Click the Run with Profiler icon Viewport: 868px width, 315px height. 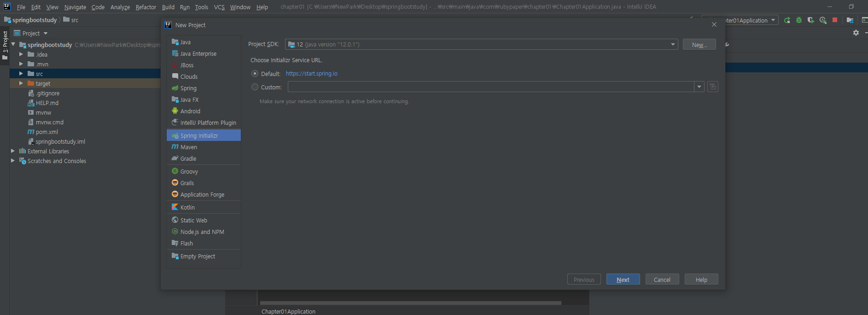823,20
